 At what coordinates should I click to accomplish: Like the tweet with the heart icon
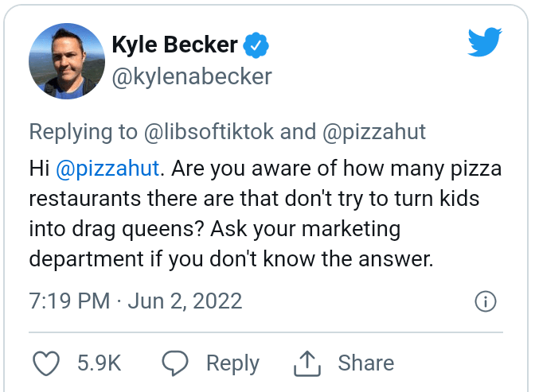tap(48, 363)
